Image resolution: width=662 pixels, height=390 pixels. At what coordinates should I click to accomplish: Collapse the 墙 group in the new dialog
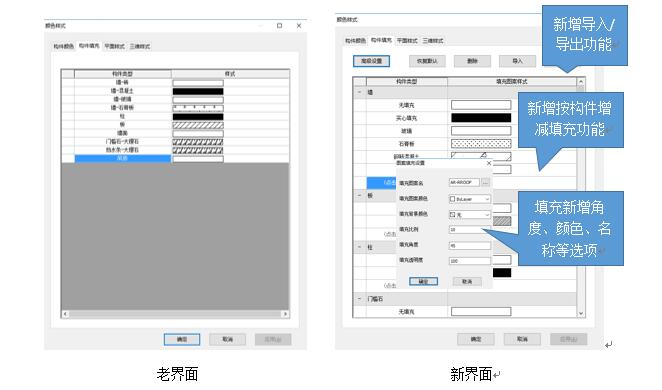(359, 92)
